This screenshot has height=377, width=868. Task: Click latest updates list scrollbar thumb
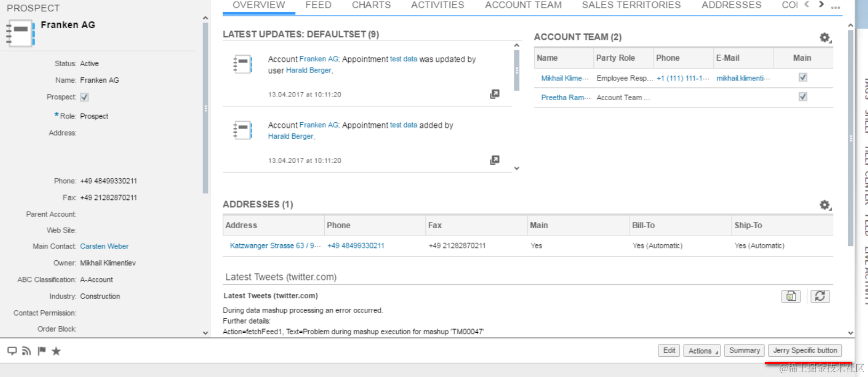[x=517, y=70]
